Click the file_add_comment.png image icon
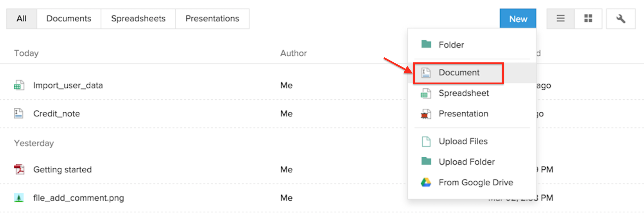Image resolution: width=644 pixels, height=214 pixels. click(19, 198)
